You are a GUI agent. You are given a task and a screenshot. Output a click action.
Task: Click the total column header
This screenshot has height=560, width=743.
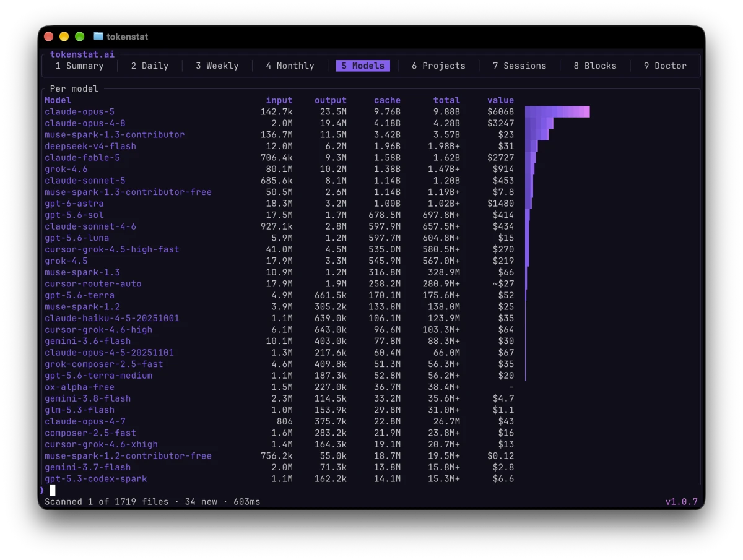tap(446, 100)
